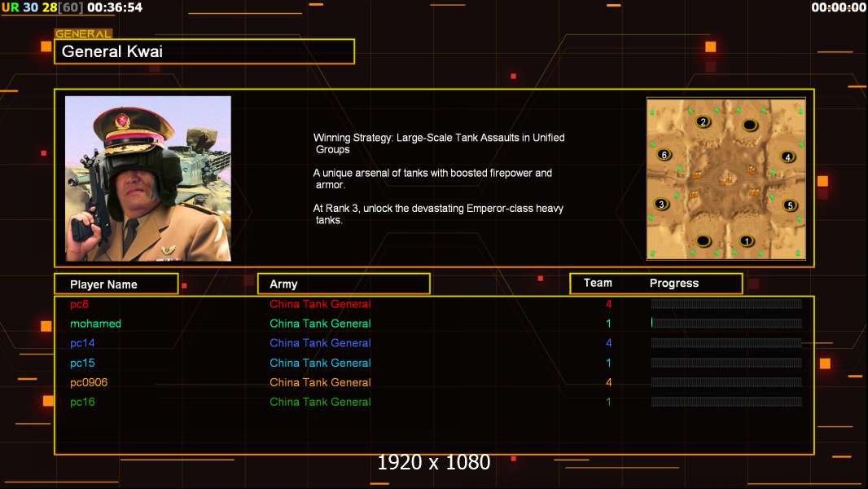Click the boosted firepower and armor text
Image resolution: width=868 pixels, height=489 pixels.
pyautogui.click(x=432, y=178)
